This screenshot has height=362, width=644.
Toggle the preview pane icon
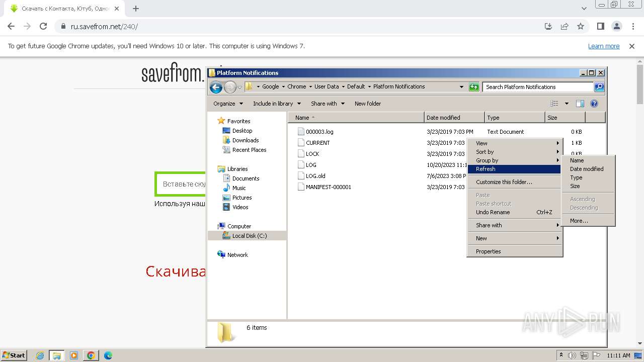[580, 104]
